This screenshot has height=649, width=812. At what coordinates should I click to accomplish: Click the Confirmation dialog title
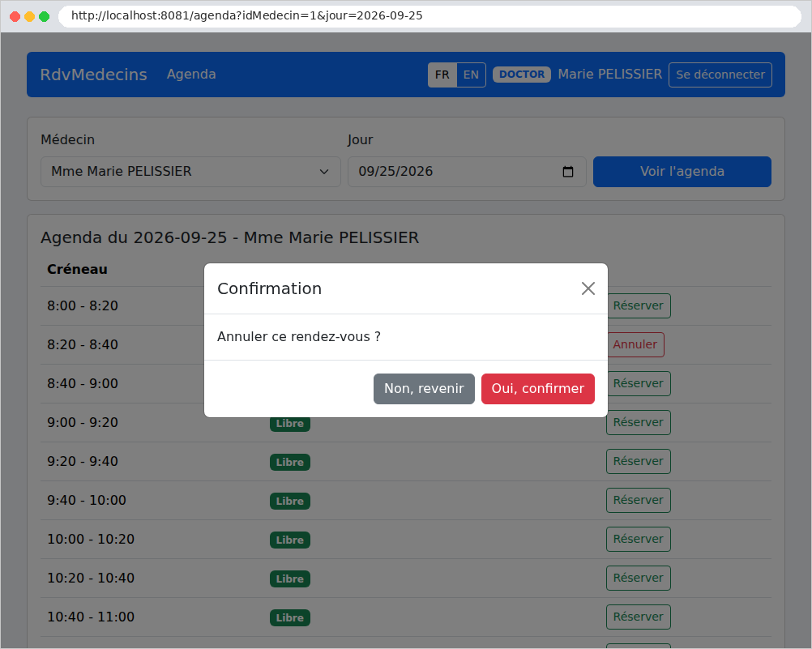coord(269,288)
